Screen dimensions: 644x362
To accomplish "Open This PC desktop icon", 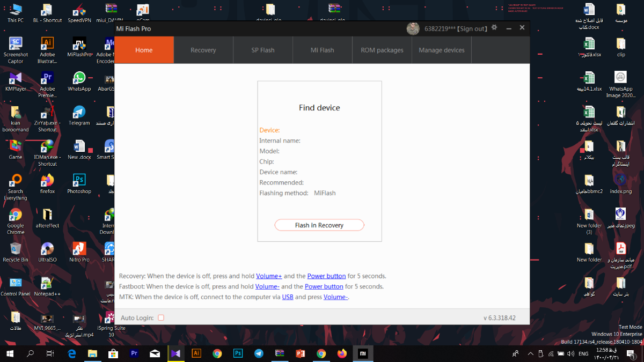I will pos(16,13).
